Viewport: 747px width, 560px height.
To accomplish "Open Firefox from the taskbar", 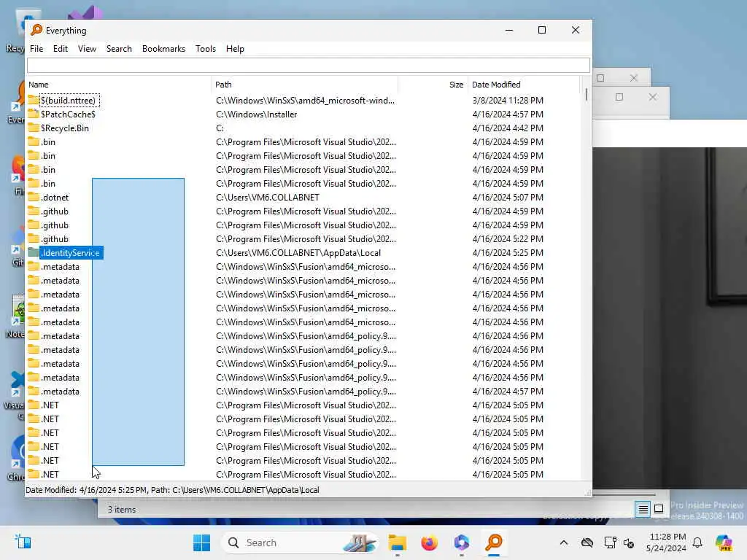I will click(429, 542).
